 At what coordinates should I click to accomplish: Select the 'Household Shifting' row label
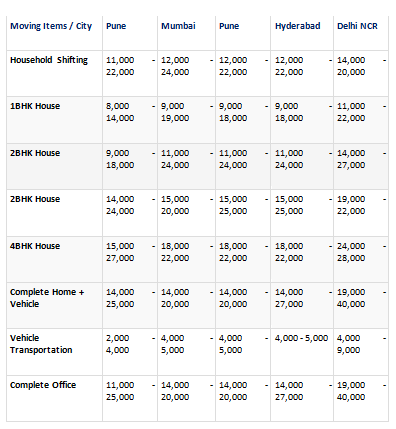point(49,60)
